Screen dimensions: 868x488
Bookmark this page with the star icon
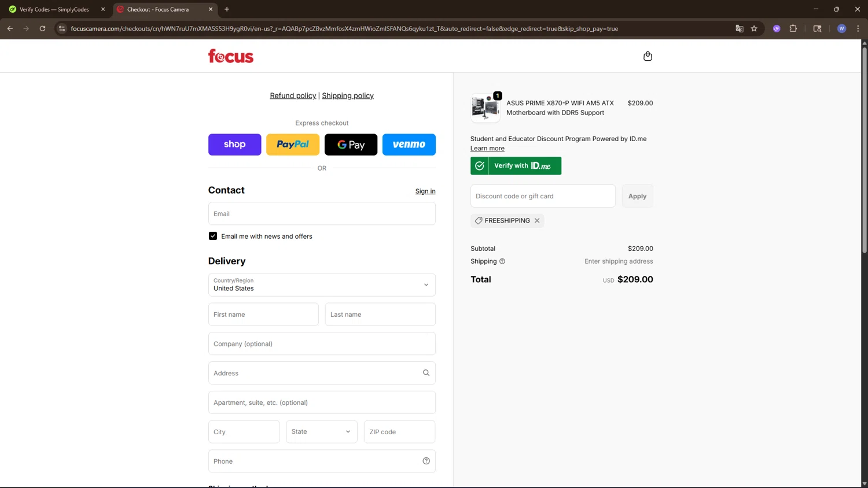[754, 28]
